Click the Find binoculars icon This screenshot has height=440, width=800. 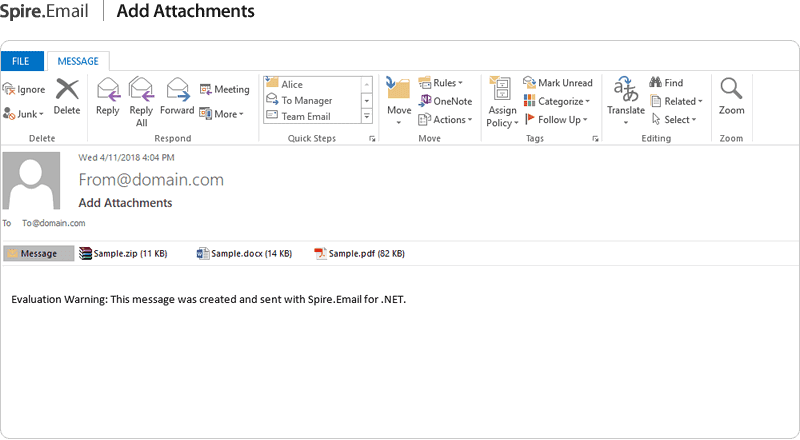[x=656, y=82]
